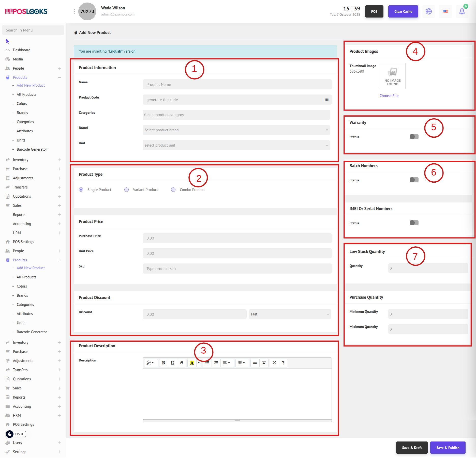Screen dimensions: 476x458
Task: Toggle bold formatting in description editor
Action: (x=163, y=363)
